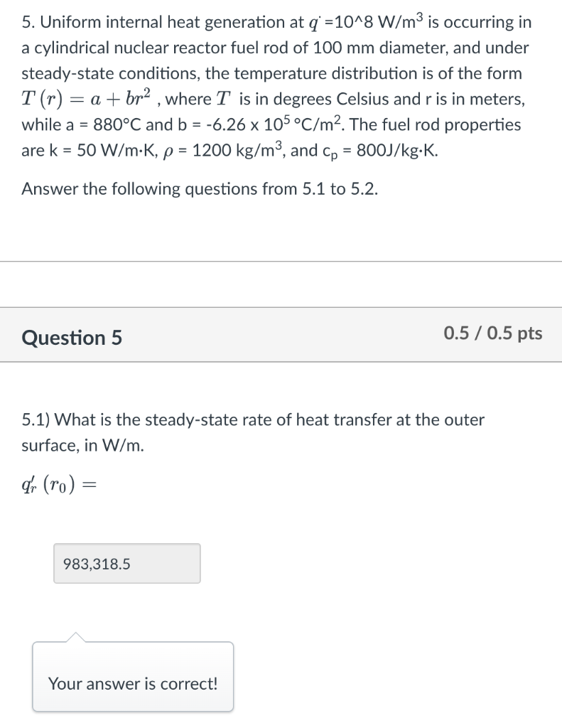Click problem statement for question 5
The height and width of the screenshot is (728, 562).
click(276, 85)
